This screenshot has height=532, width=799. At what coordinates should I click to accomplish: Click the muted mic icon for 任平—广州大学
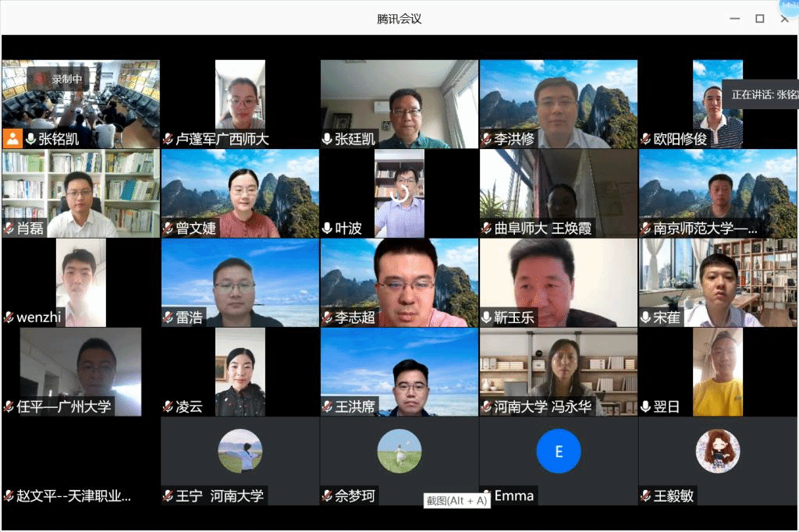[9, 406]
